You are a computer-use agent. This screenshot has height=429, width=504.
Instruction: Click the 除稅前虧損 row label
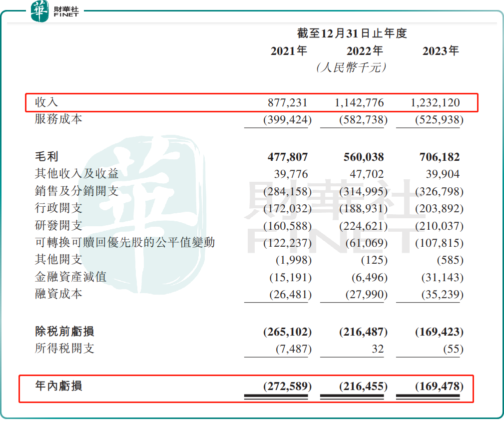64,332
